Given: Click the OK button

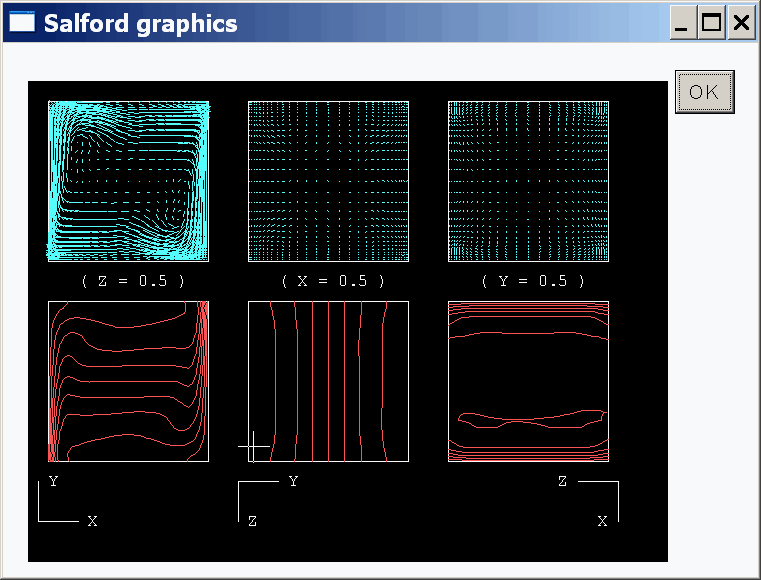Looking at the screenshot, I should coord(704,92).
